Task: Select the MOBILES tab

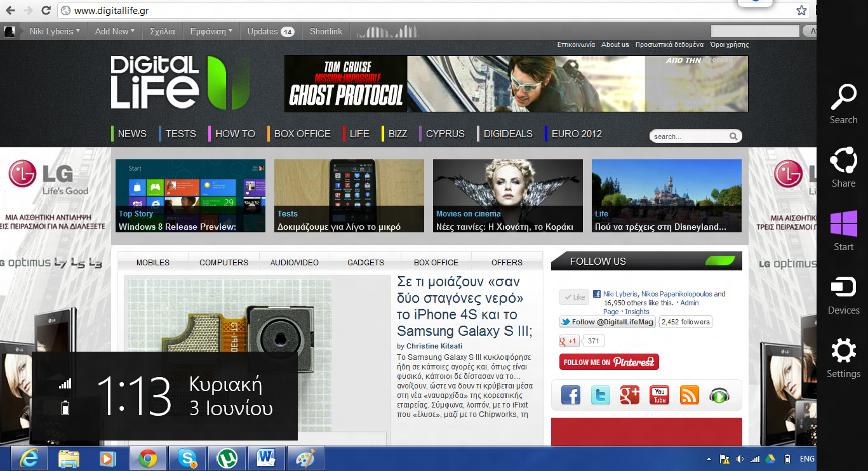Action: [x=153, y=262]
